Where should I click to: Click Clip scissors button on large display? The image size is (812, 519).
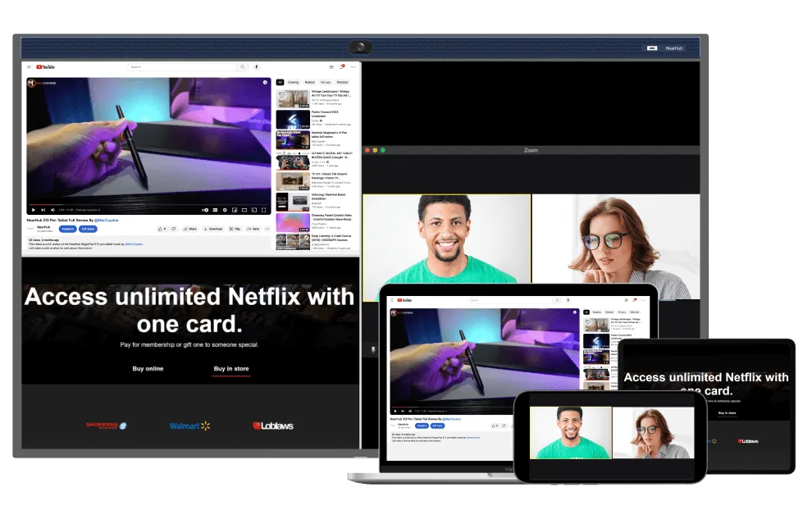click(235, 229)
